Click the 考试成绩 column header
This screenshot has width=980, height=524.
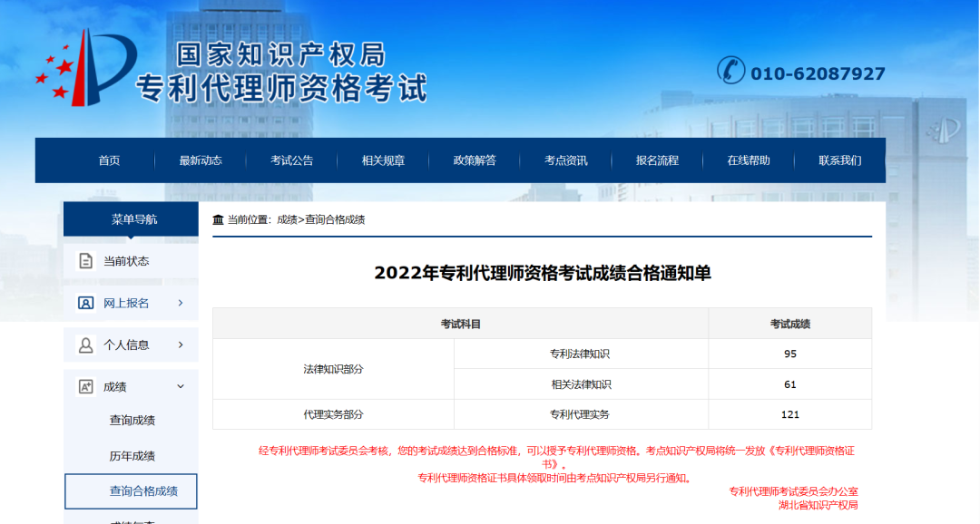(x=790, y=324)
